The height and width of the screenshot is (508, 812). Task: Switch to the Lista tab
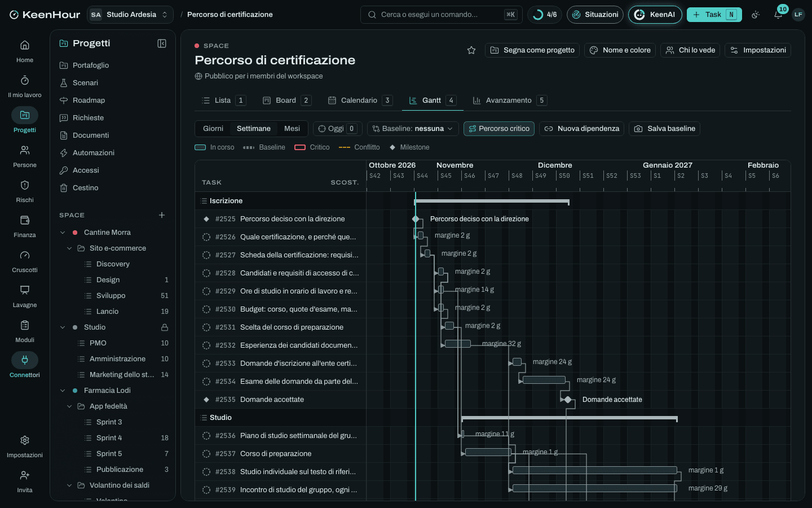click(223, 100)
